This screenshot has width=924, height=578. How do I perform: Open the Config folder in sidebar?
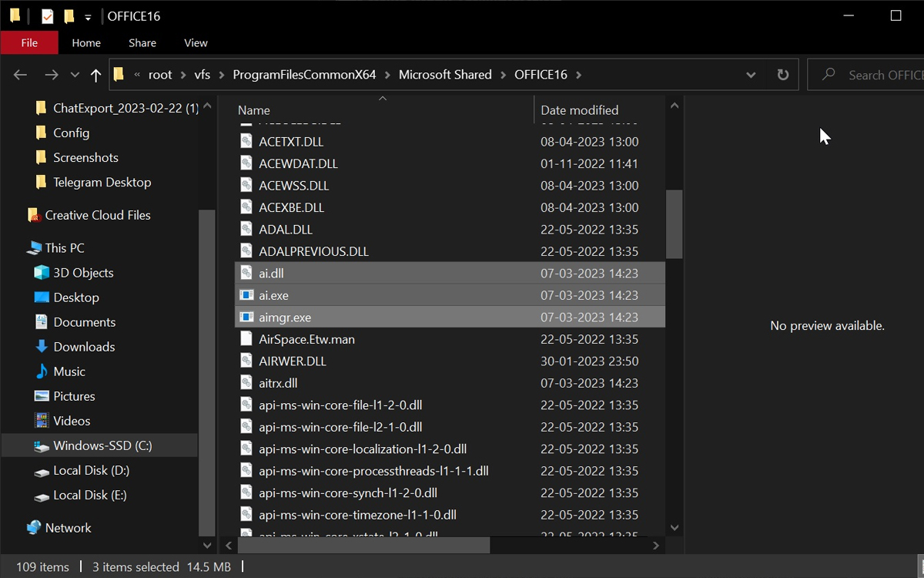click(x=71, y=133)
